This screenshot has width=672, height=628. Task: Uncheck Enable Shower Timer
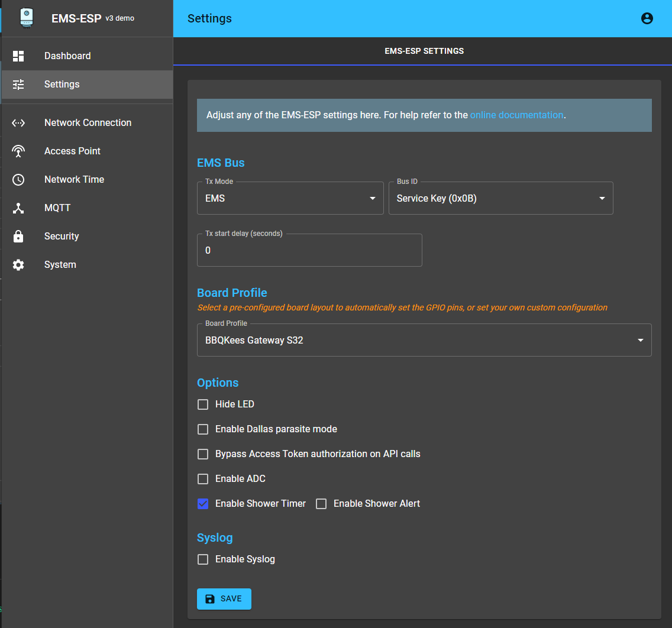(x=203, y=504)
